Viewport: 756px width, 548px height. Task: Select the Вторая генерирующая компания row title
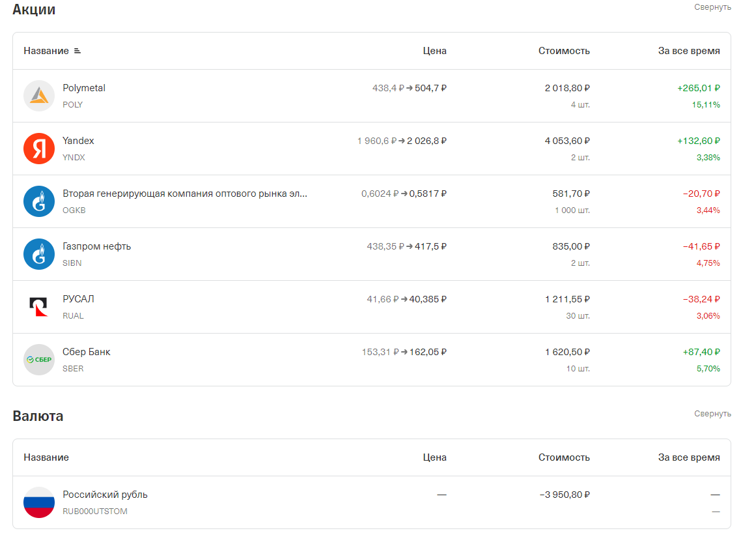click(x=185, y=194)
